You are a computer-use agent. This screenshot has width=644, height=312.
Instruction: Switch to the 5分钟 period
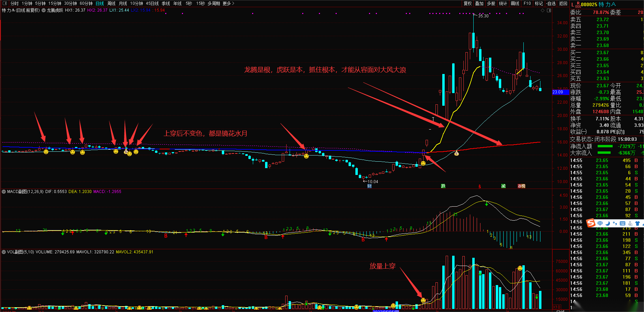point(40,3)
